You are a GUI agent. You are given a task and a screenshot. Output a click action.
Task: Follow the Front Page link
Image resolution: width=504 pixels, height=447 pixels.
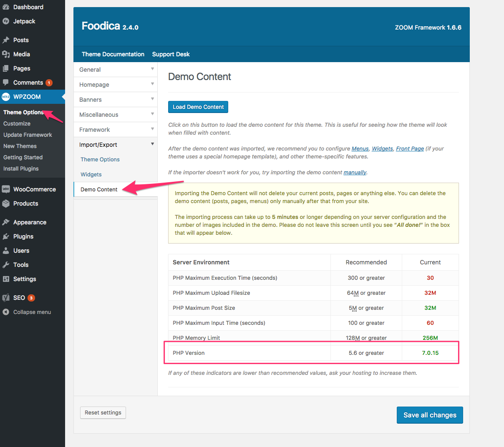pos(410,148)
